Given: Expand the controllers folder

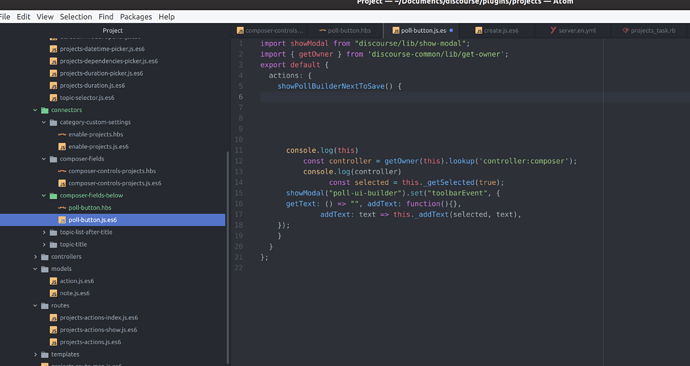Looking at the screenshot, I should pos(35,256).
